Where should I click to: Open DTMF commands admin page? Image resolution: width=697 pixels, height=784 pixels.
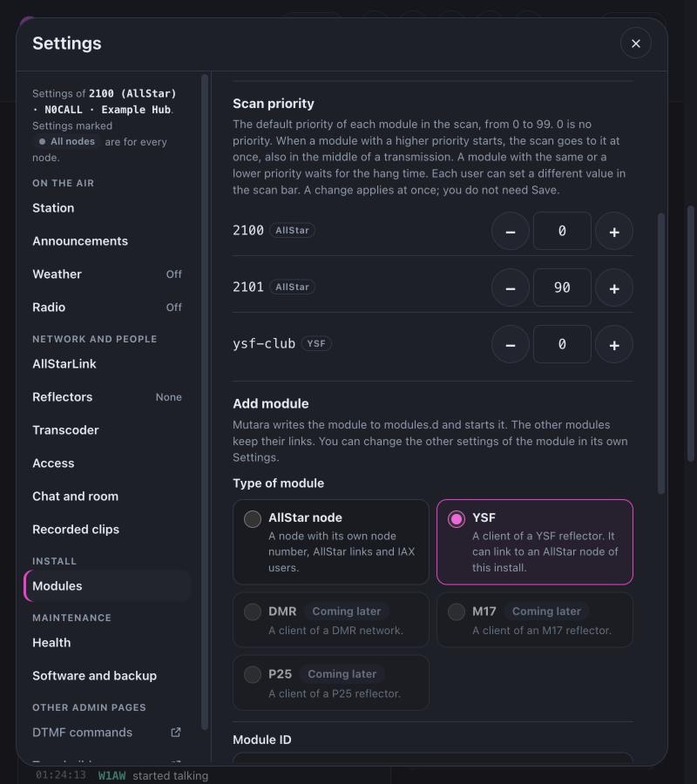107,733
